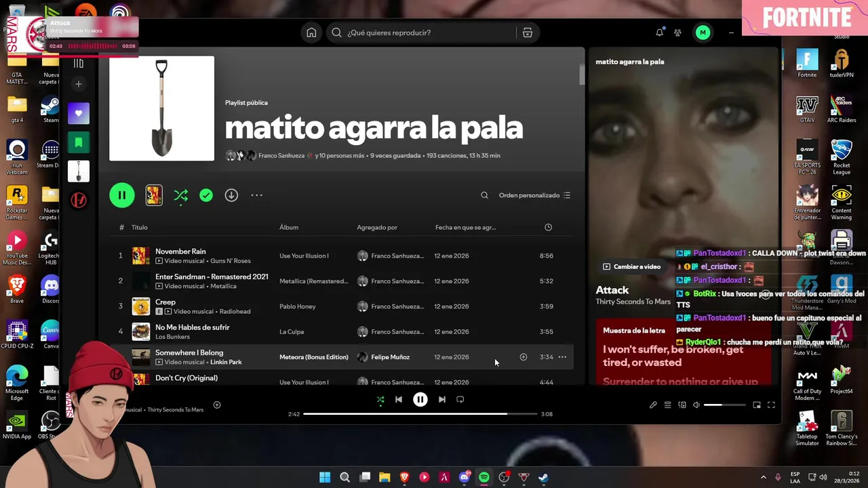
Task: Open Browse icon inside search bar
Action: point(528,33)
